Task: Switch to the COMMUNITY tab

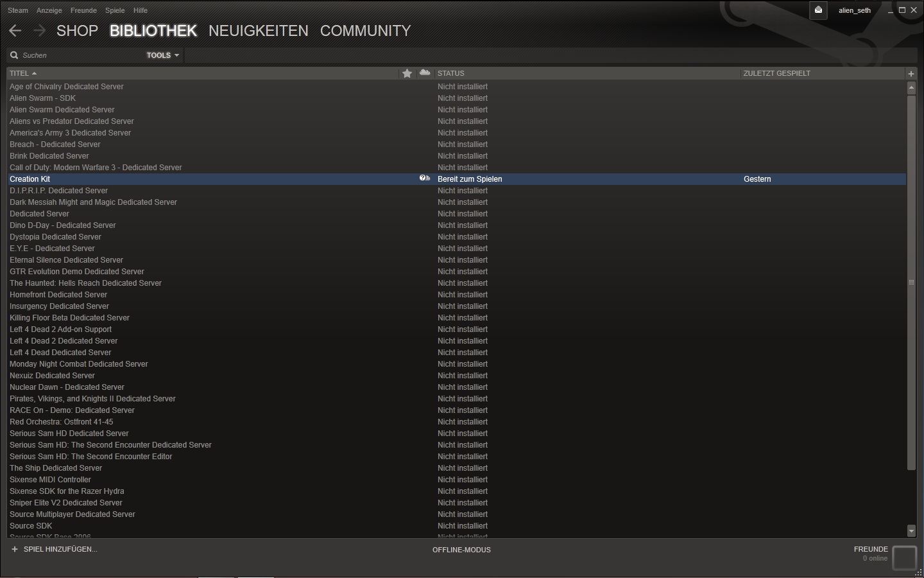Action: pos(365,31)
